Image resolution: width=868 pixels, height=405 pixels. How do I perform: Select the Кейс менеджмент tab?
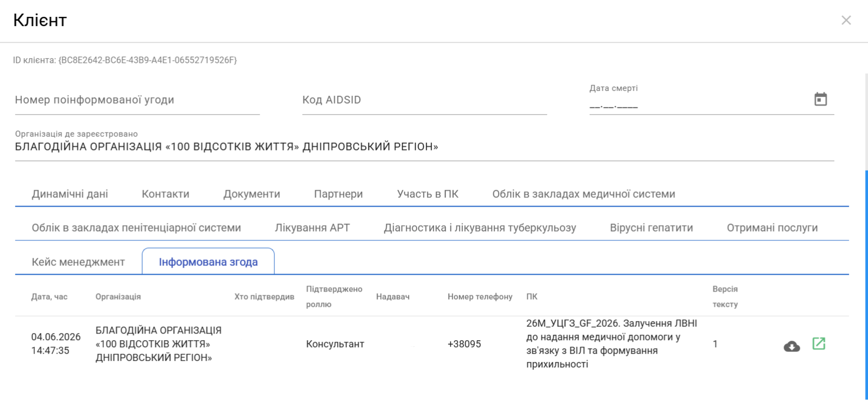pyautogui.click(x=78, y=262)
